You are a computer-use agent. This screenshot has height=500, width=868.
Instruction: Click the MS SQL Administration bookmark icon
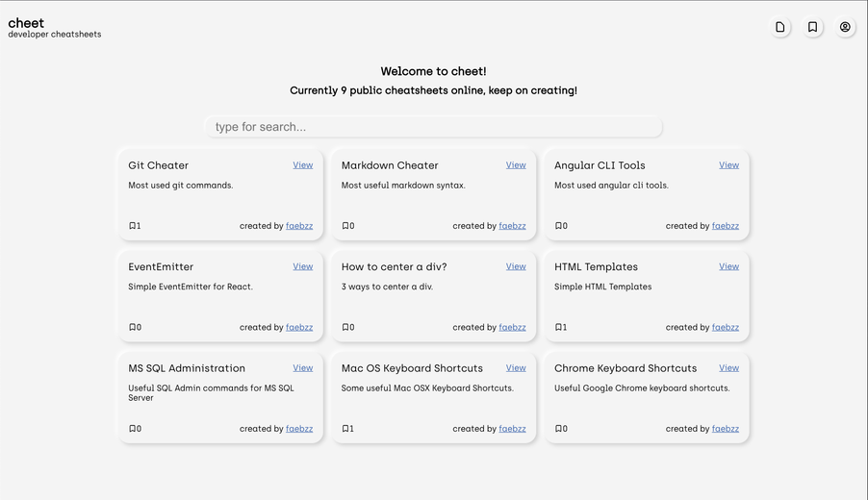132,429
